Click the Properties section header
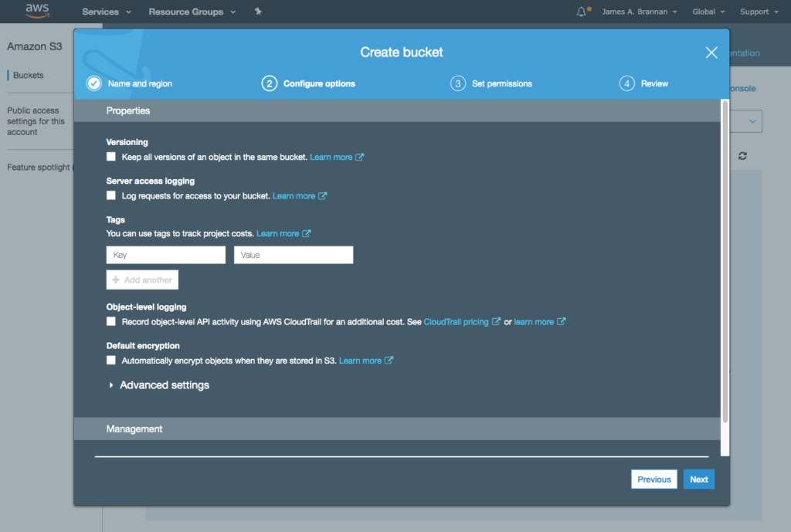The image size is (791, 532). [x=397, y=111]
